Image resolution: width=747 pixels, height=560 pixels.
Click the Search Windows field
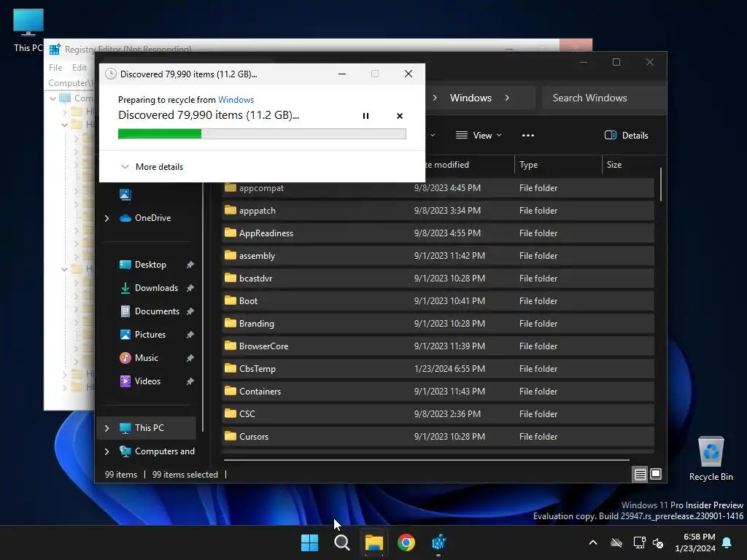603,98
